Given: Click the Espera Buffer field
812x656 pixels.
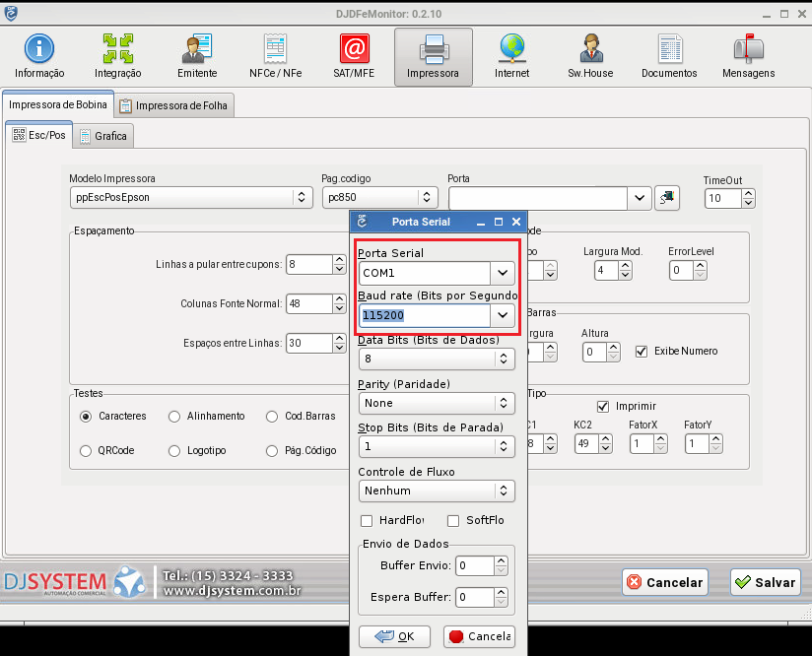Looking at the screenshot, I should click(x=475, y=598).
